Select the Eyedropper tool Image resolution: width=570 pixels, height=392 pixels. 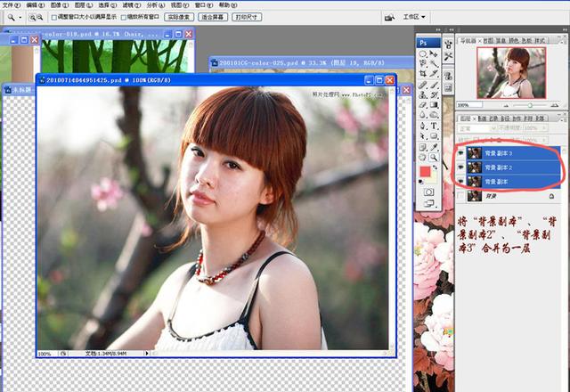(x=434, y=146)
